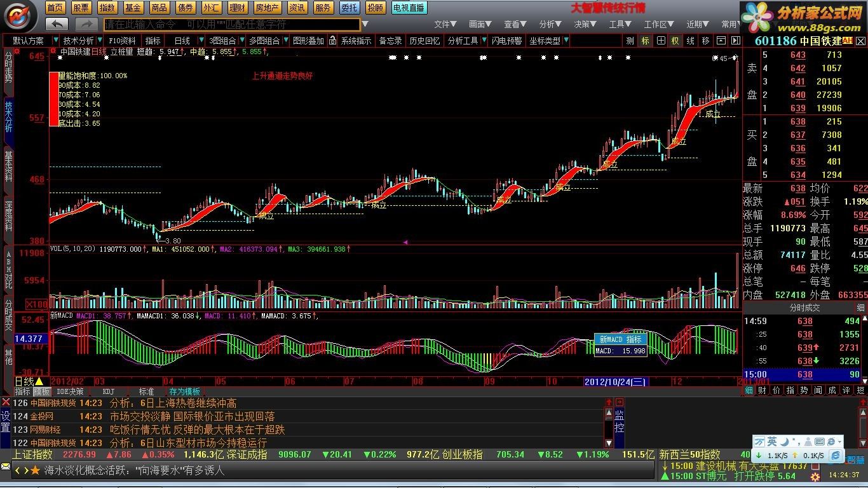Click the 闪电预警 button
The width and height of the screenshot is (868, 488).
point(506,41)
